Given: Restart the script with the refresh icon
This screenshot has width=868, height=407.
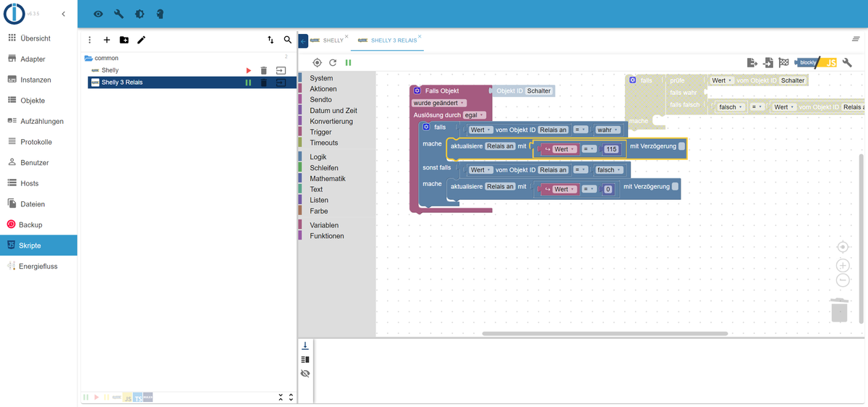Looking at the screenshot, I should tap(333, 63).
